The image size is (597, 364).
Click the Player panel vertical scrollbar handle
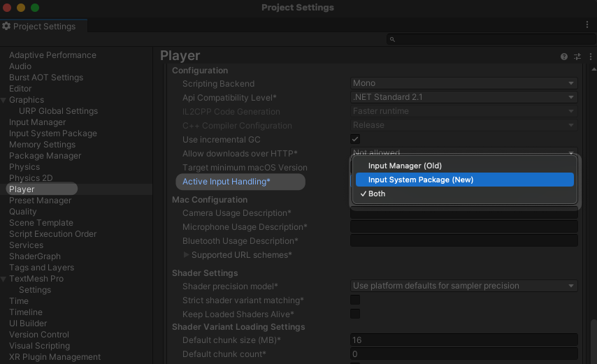[594, 342]
